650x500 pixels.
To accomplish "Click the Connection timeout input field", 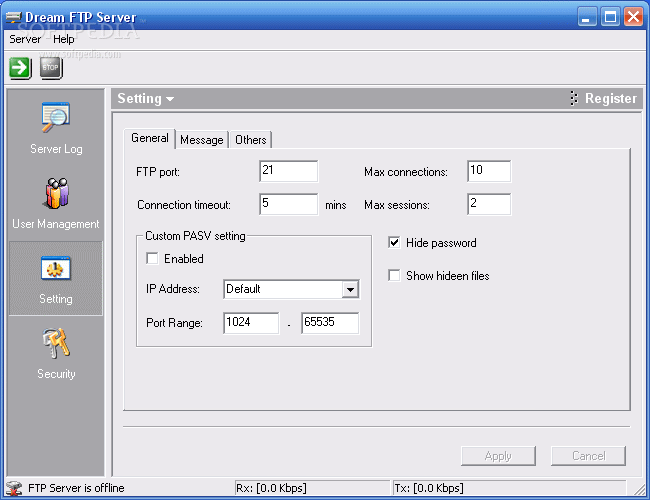I will tap(289, 204).
